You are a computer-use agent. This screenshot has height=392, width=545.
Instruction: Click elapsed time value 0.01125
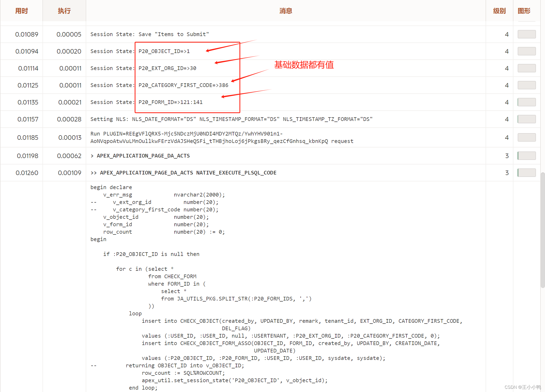tap(28, 85)
